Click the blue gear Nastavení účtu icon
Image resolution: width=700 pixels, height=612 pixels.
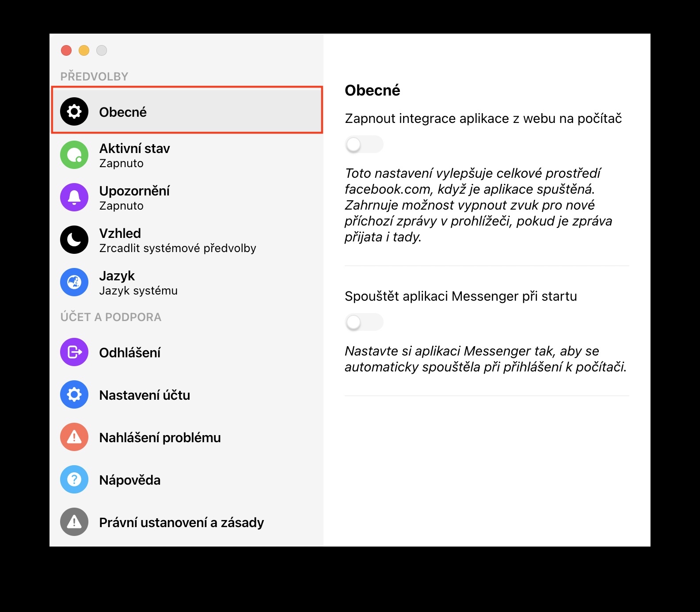[74, 394]
